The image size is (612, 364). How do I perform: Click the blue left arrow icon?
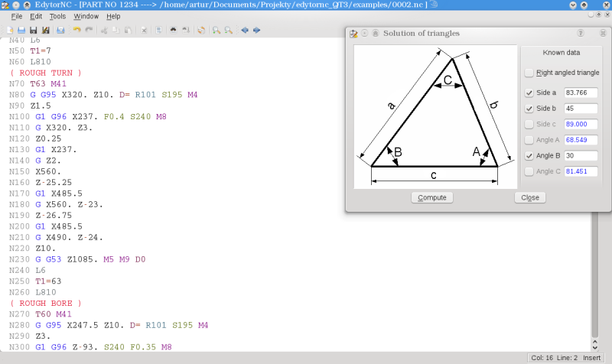[x=245, y=30]
